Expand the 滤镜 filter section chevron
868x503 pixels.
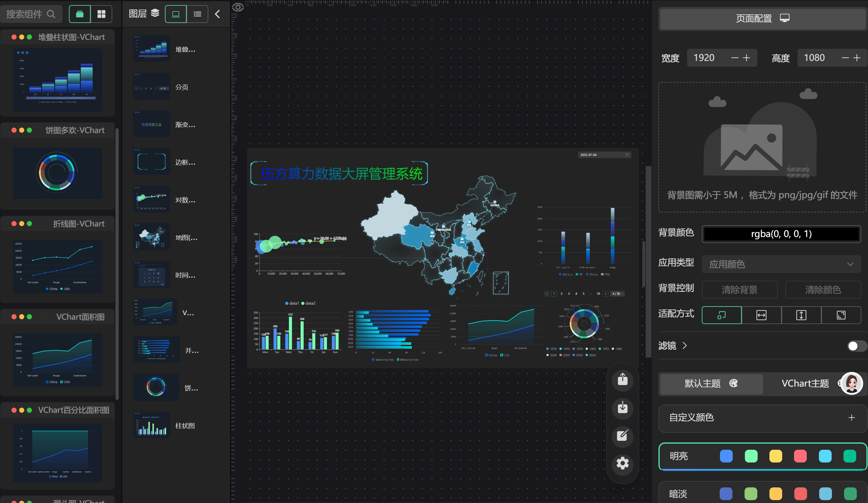(684, 345)
